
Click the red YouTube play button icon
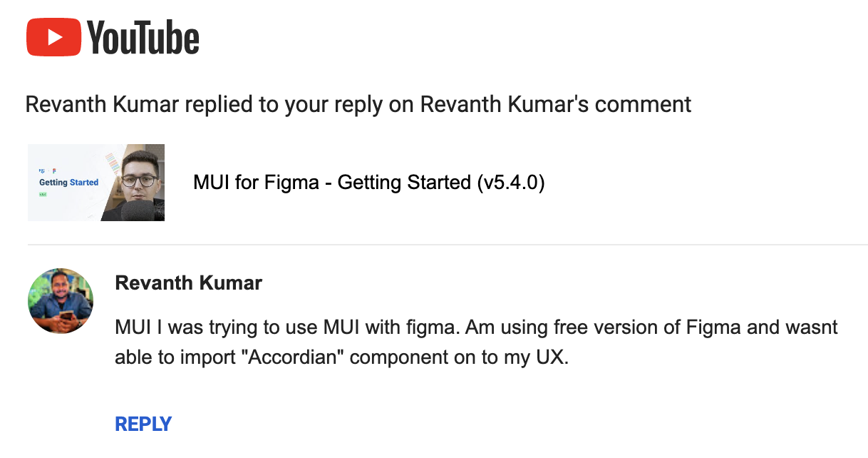[x=53, y=36]
